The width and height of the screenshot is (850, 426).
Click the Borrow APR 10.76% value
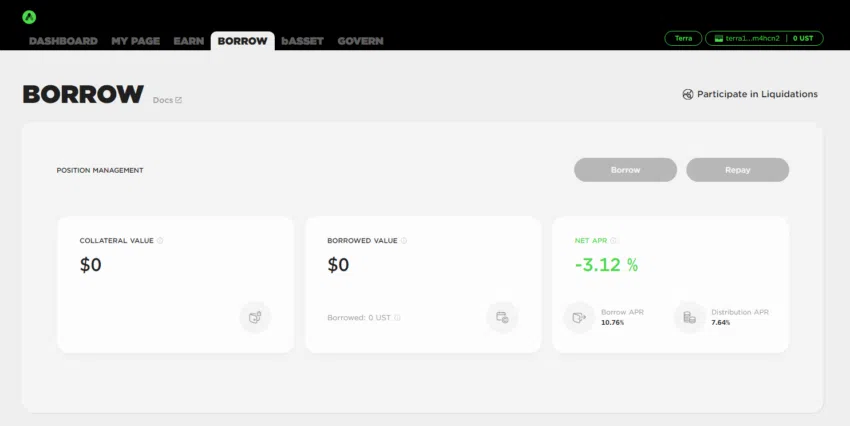pos(613,322)
